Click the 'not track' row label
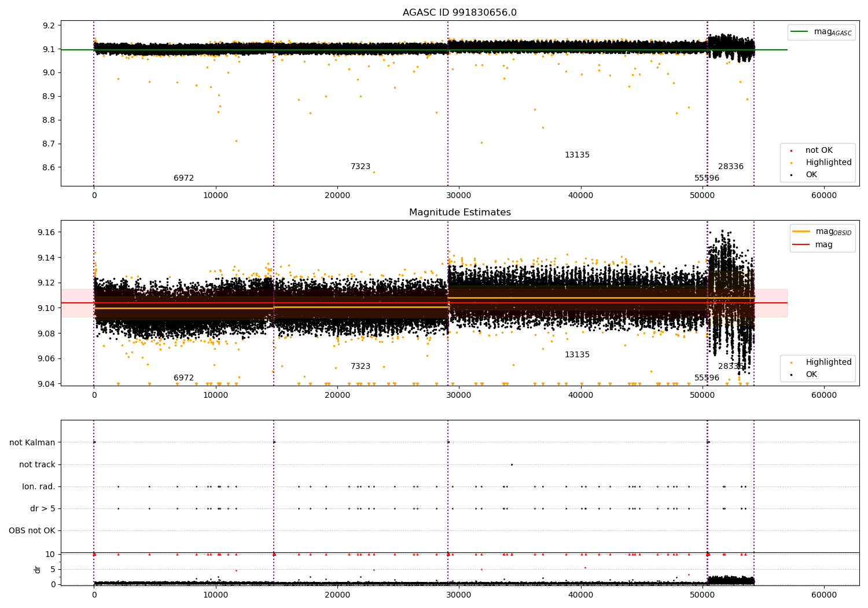Image resolution: width=868 pixels, height=608 pixels. (x=37, y=465)
